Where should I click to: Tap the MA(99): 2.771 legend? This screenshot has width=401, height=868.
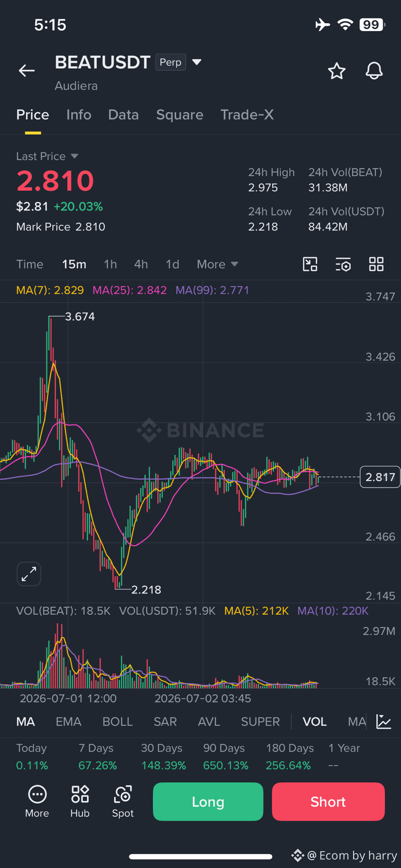coord(212,290)
